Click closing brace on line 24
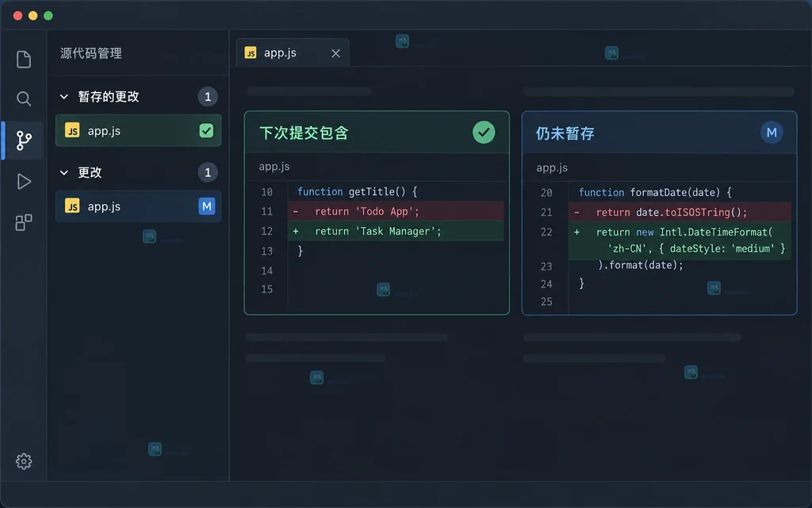 pos(581,283)
